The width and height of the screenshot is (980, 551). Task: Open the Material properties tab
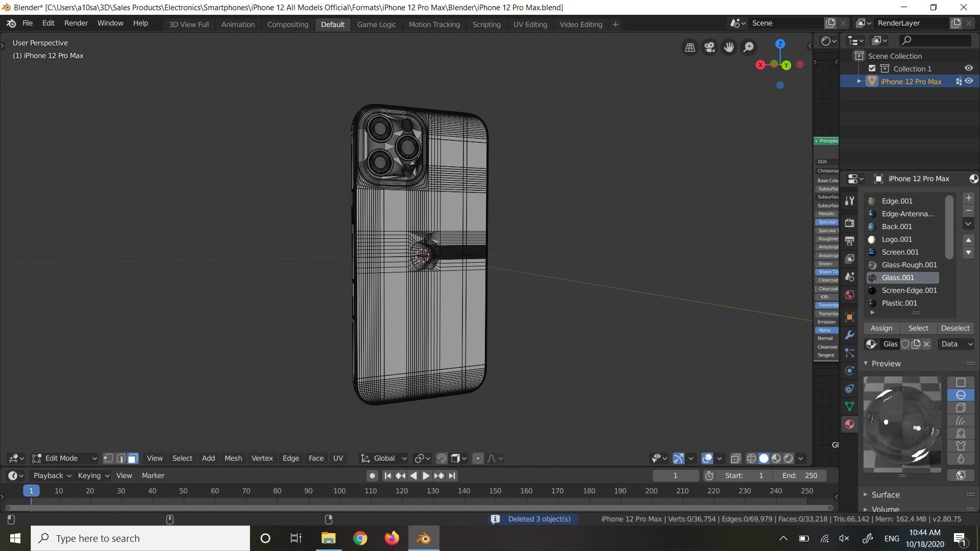click(x=849, y=424)
